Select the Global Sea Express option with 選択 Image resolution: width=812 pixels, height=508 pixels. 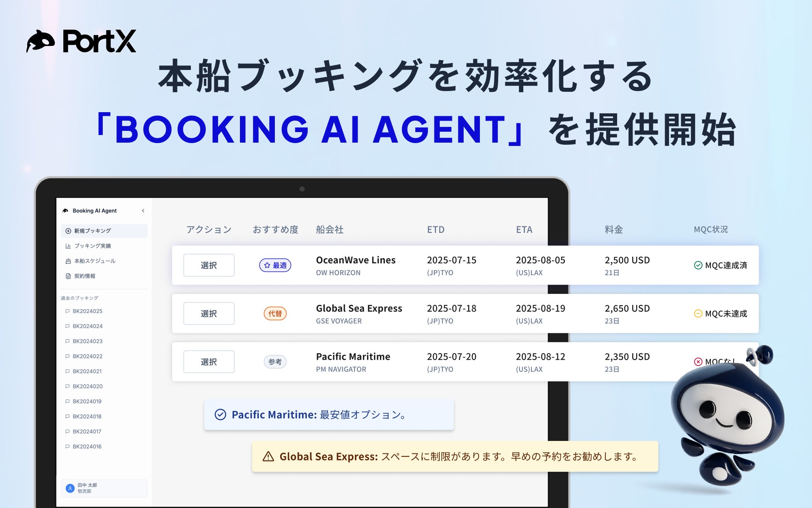coord(209,314)
